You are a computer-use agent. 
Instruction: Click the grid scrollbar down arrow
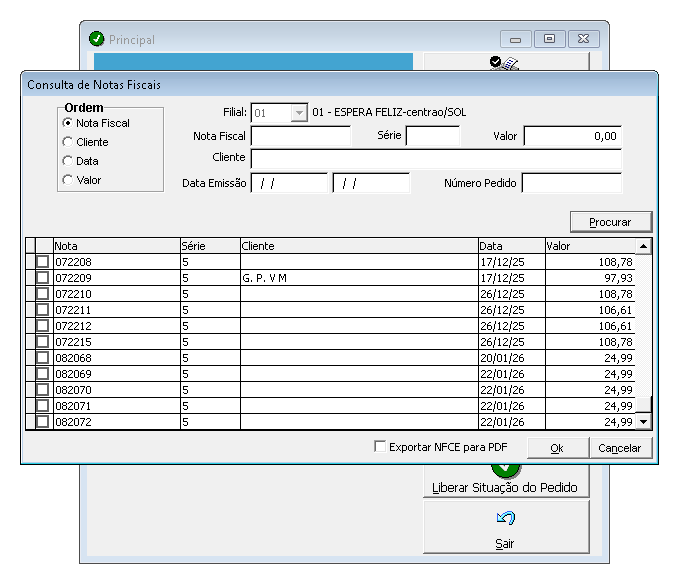pos(643,422)
